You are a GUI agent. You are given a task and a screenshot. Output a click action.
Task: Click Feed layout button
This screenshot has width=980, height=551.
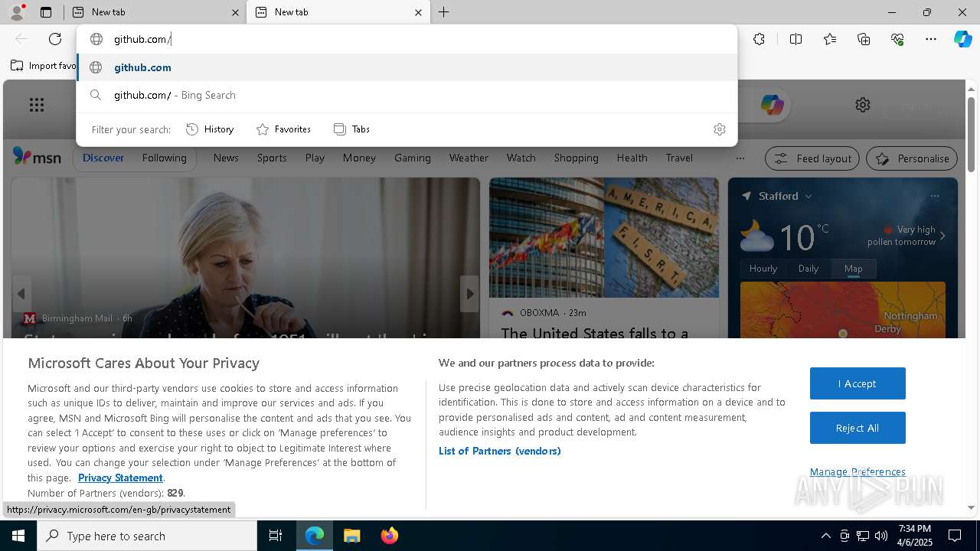813,158
